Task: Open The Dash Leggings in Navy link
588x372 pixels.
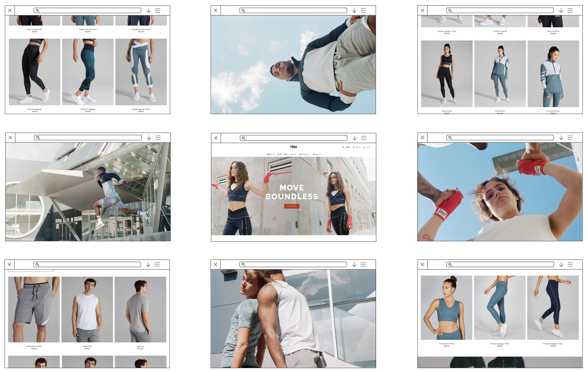Action: (553, 344)
